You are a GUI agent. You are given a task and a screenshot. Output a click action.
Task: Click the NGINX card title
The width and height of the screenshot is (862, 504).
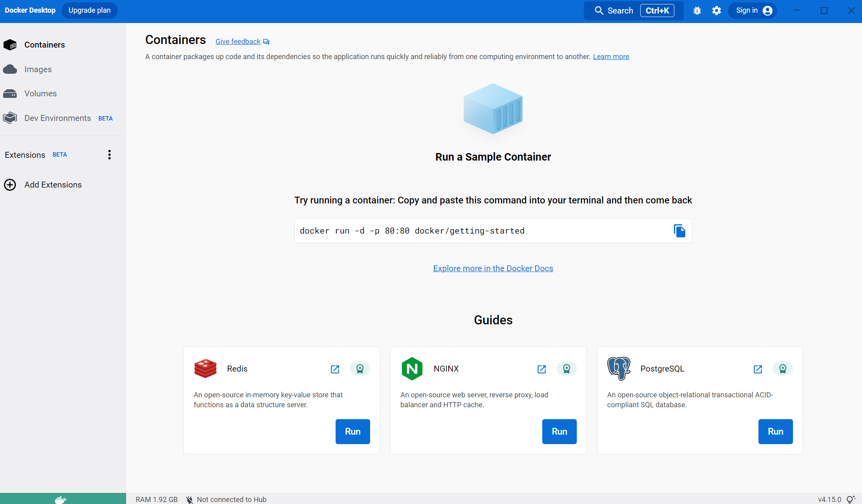[x=446, y=369]
